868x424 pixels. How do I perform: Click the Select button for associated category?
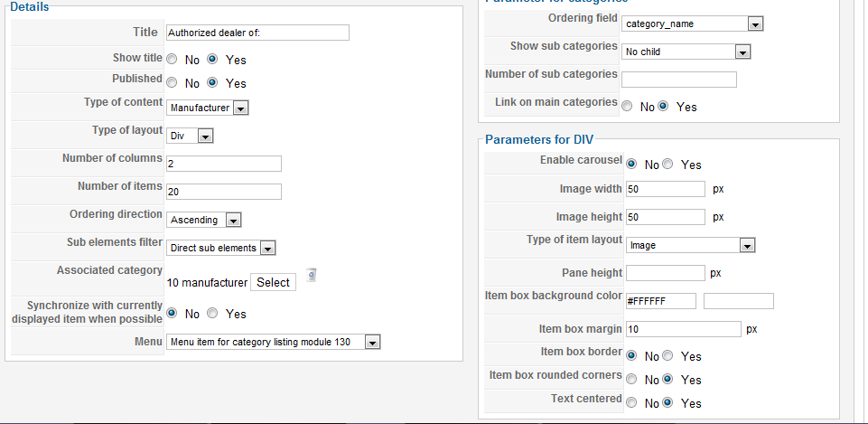click(x=273, y=282)
